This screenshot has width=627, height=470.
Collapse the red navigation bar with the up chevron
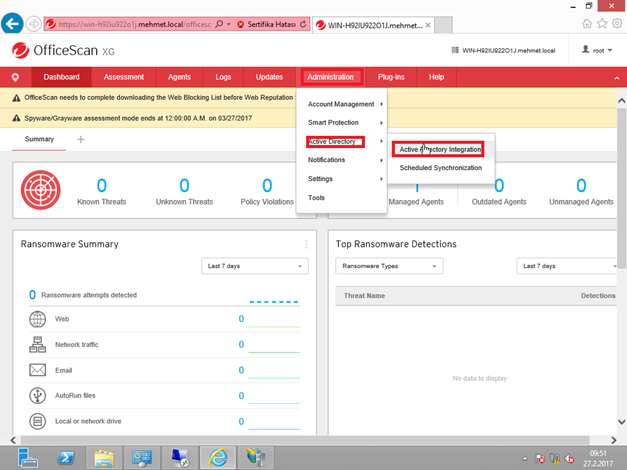(x=617, y=78)
